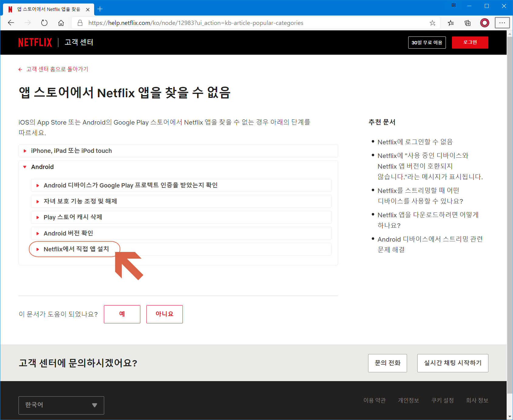
Task: Open the browser settings and more menu
Action: 502,23
